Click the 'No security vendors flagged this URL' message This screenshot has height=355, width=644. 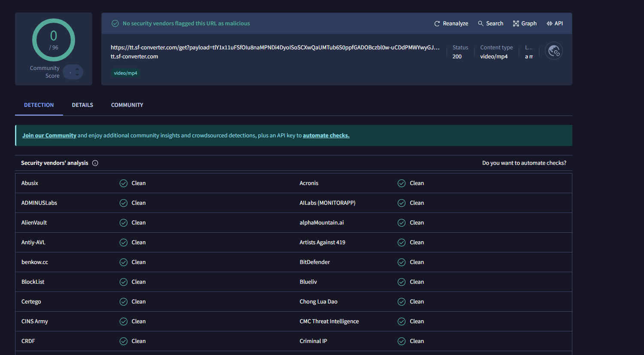186,24
